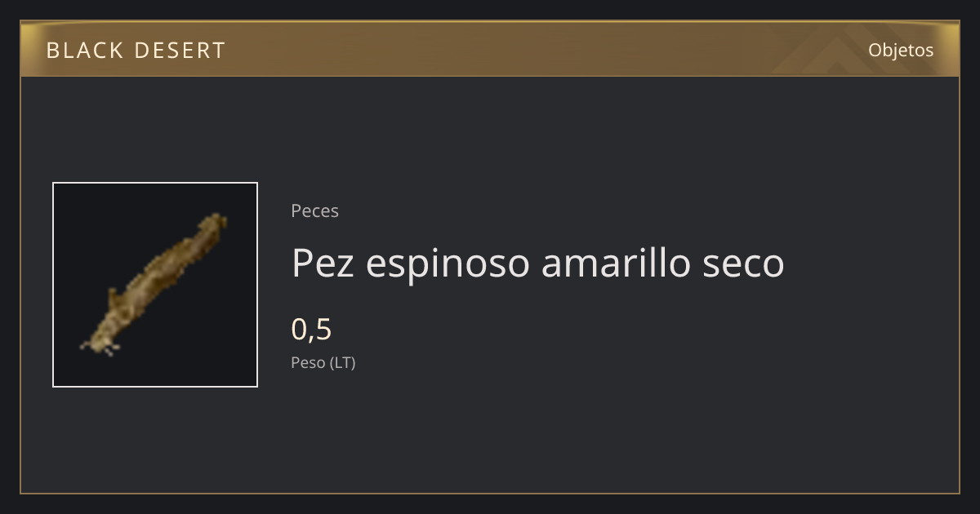980x514 pixels.
Task: Select the 0,5 weight value
Action: [311, 330]
